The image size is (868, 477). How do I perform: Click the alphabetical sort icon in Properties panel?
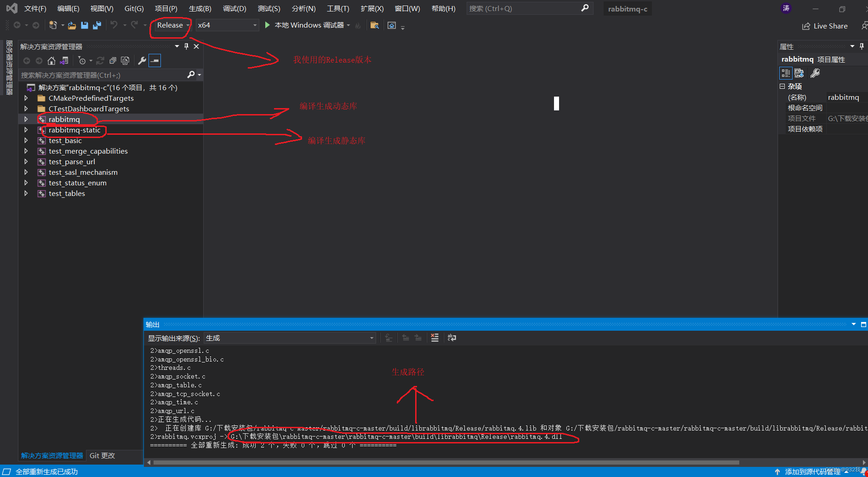799,73
